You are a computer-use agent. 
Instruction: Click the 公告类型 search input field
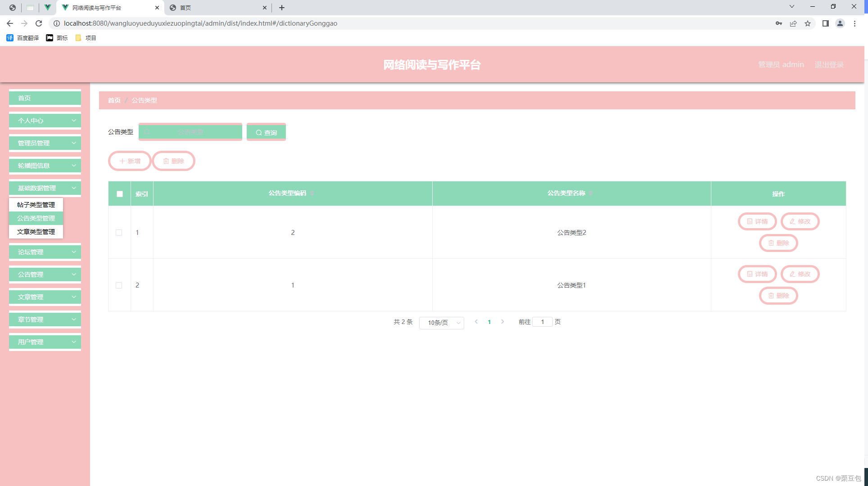[190, 132]
